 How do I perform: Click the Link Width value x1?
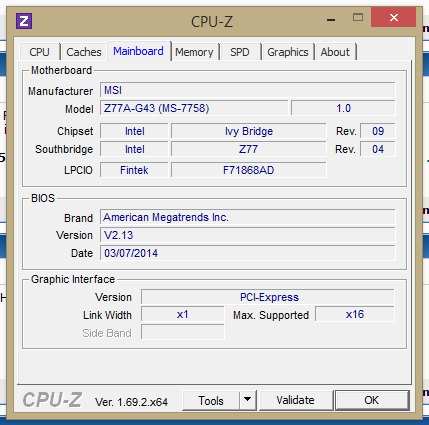point(183,314)
